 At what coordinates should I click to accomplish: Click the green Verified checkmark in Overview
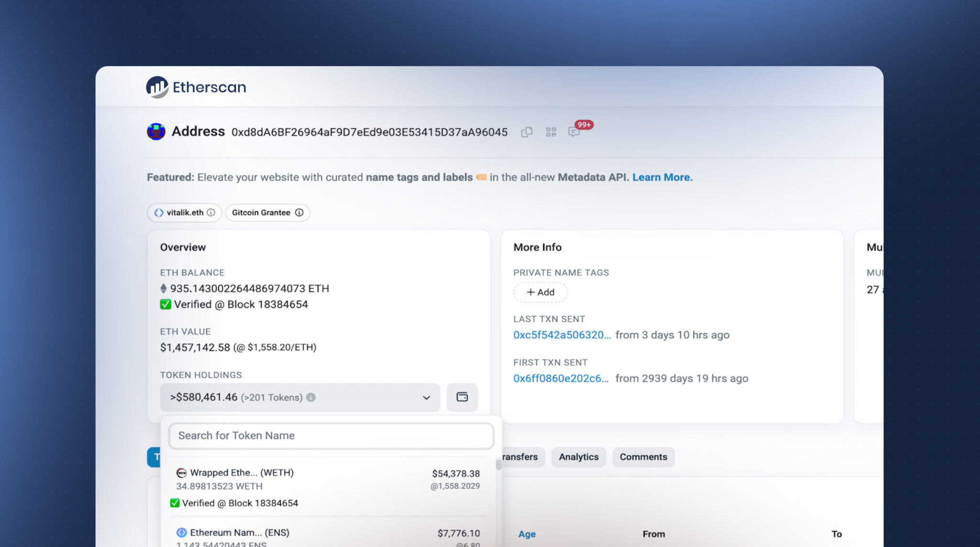point(166,304)
